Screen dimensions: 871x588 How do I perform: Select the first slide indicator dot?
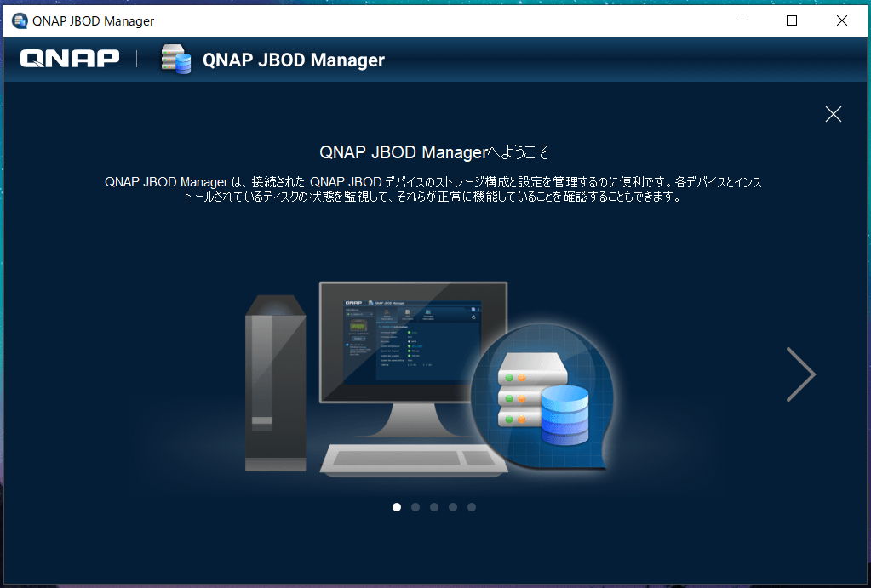[x=397, y=507]
